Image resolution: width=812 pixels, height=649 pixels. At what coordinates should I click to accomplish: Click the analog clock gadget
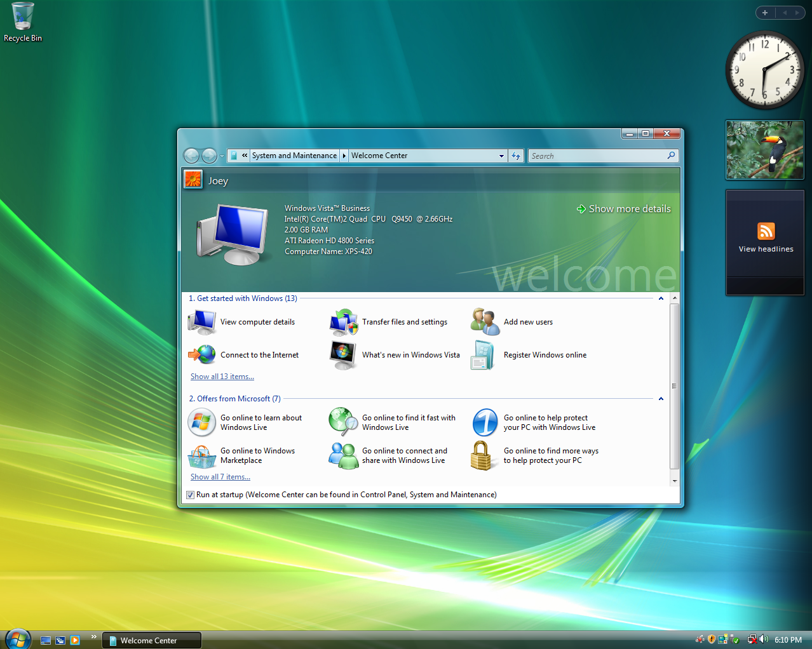(x=765, y=70)
